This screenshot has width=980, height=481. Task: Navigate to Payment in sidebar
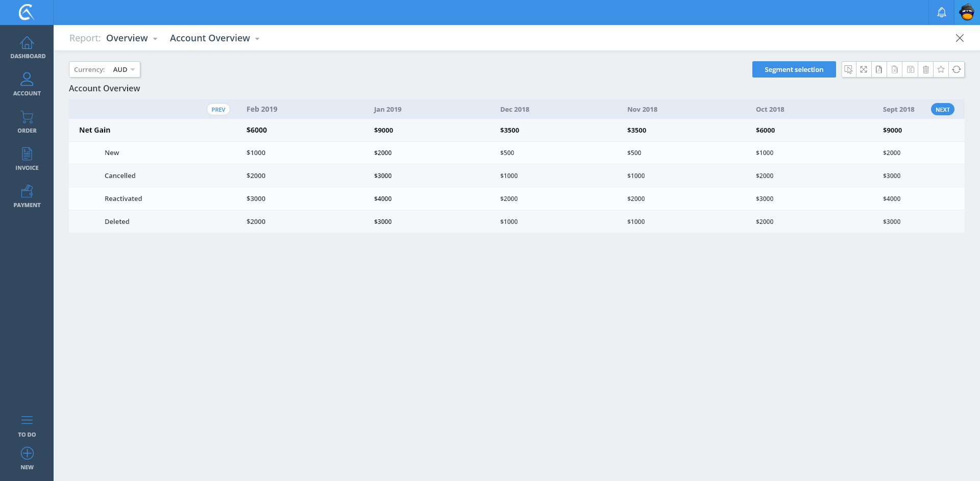click(27, 196)
